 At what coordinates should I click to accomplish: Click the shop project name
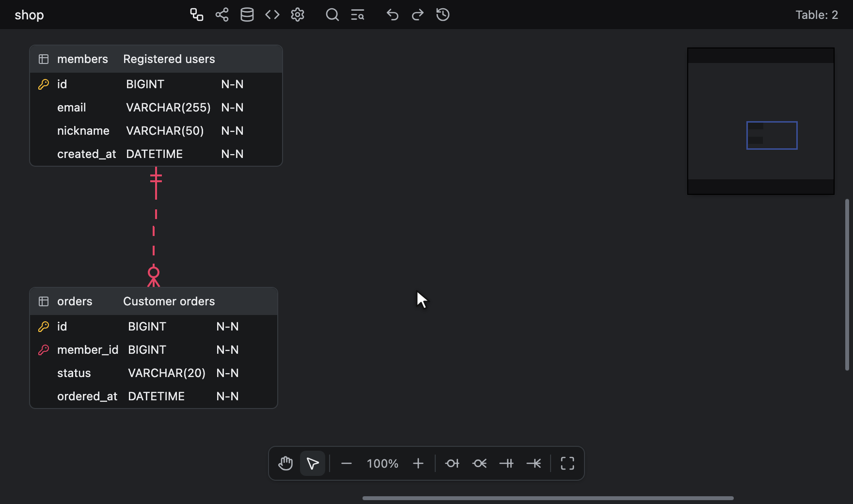click(x=29, y=15)
